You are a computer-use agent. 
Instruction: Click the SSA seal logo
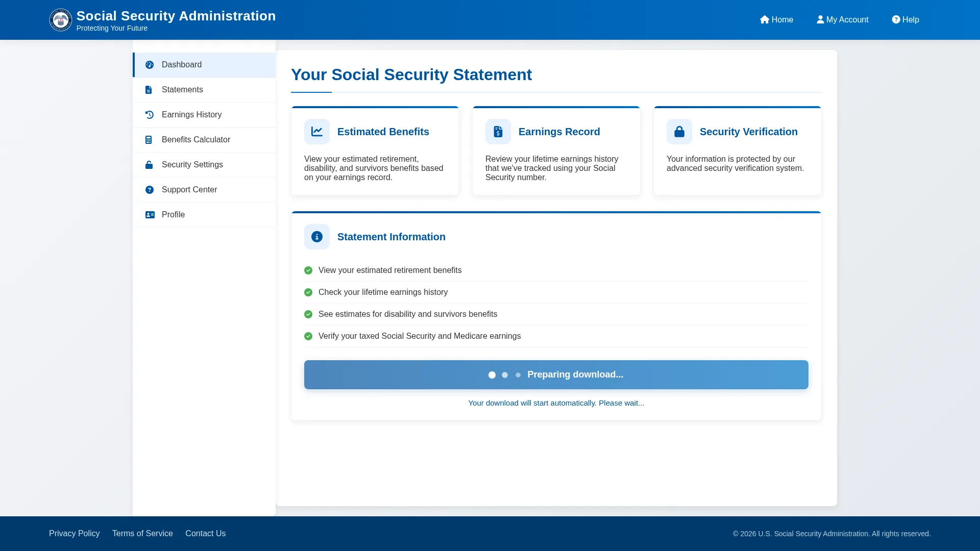(x=60, y=20)
